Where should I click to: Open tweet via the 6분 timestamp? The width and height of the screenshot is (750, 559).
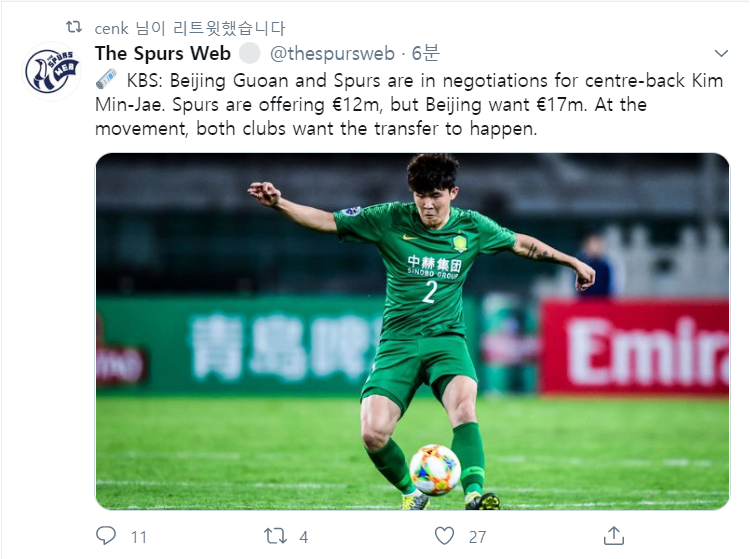coord(425,53)
